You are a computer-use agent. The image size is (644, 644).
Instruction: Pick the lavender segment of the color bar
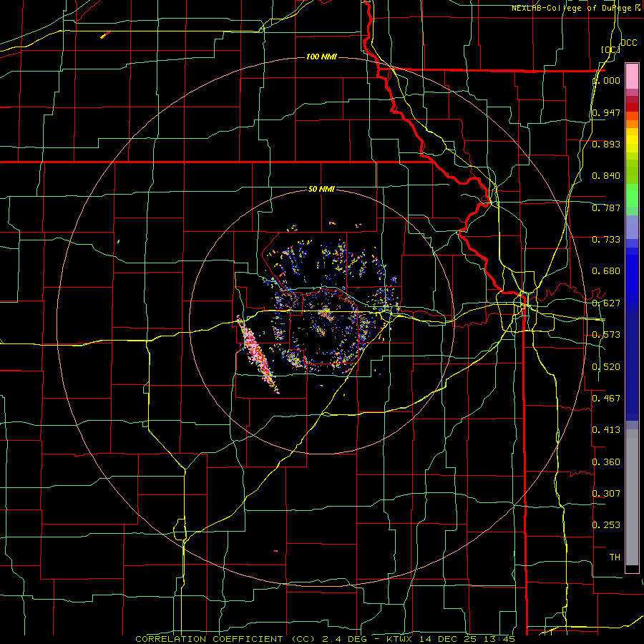[632, 227]
